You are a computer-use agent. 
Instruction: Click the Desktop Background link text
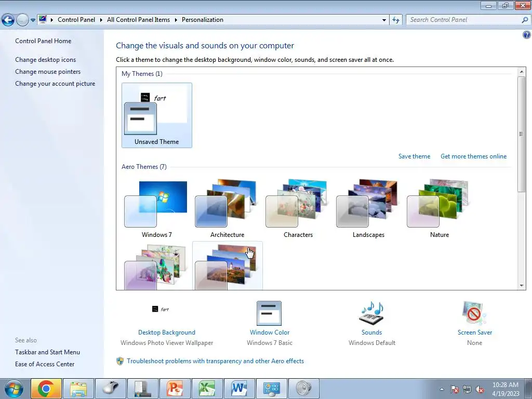(167, 332)
